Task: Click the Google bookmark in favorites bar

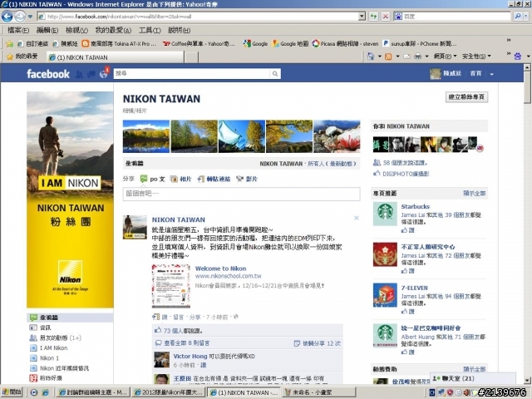Action: [x=255, y=43]
